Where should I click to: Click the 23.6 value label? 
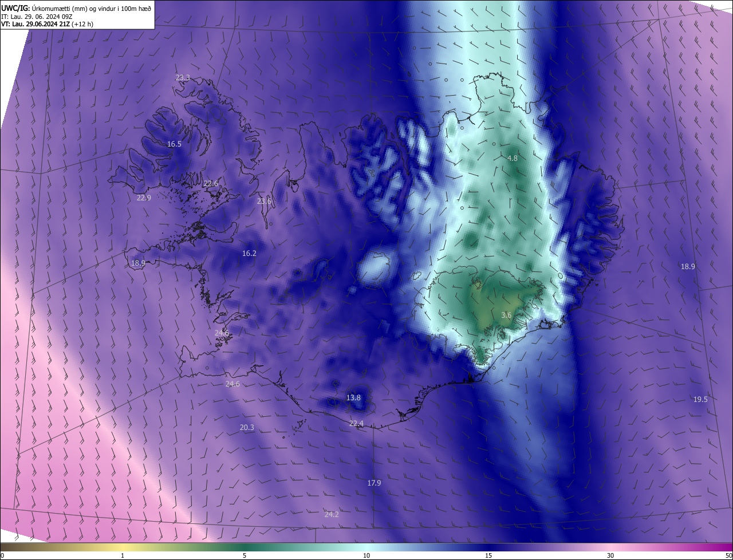coord(264,202)
